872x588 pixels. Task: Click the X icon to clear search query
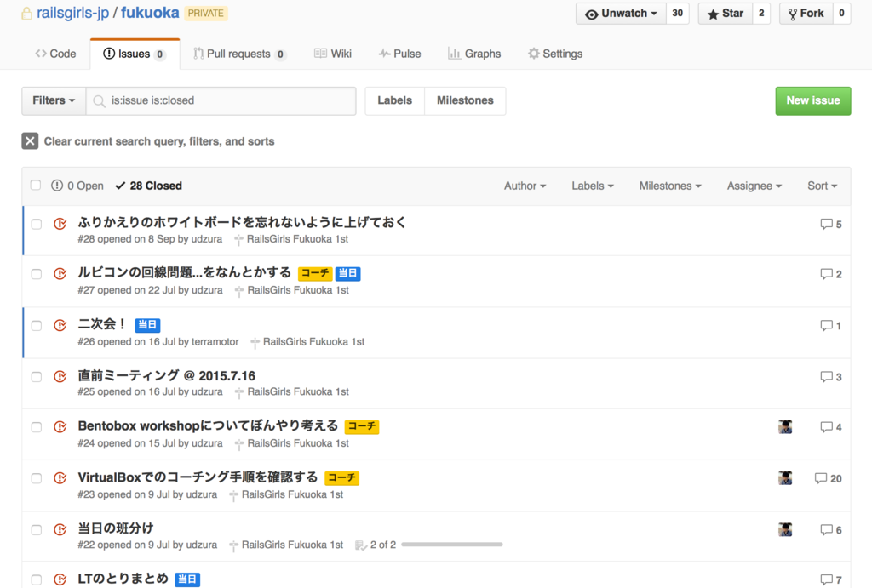point(30,141)
